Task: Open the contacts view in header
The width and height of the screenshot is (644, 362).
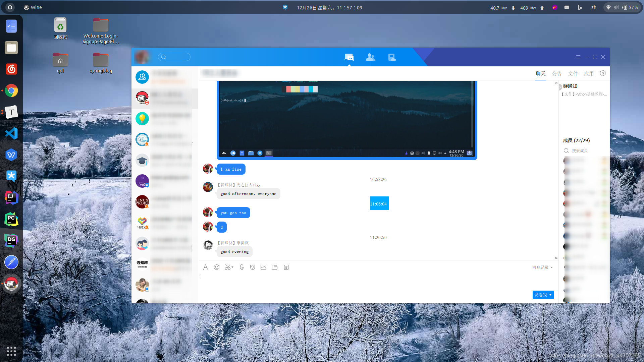Action: 370,57
